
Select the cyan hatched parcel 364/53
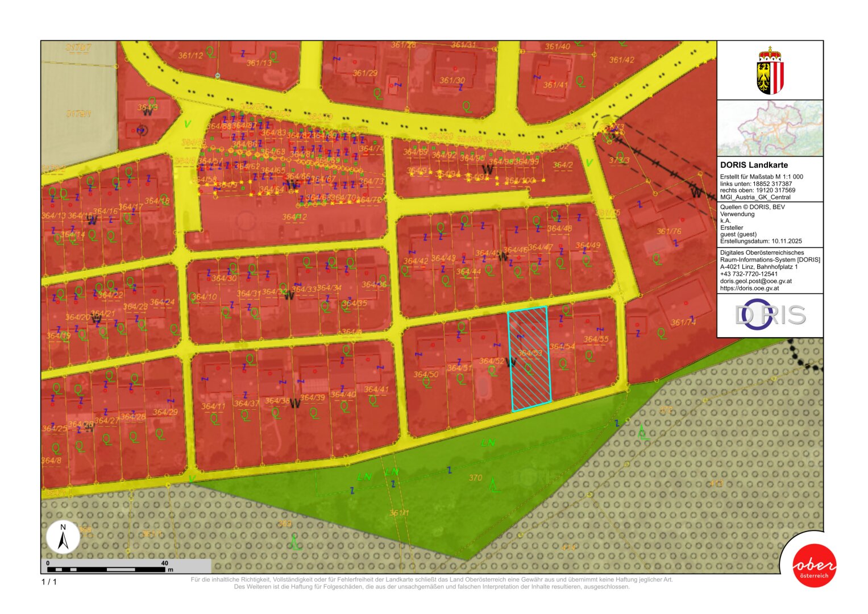(529, 358)
